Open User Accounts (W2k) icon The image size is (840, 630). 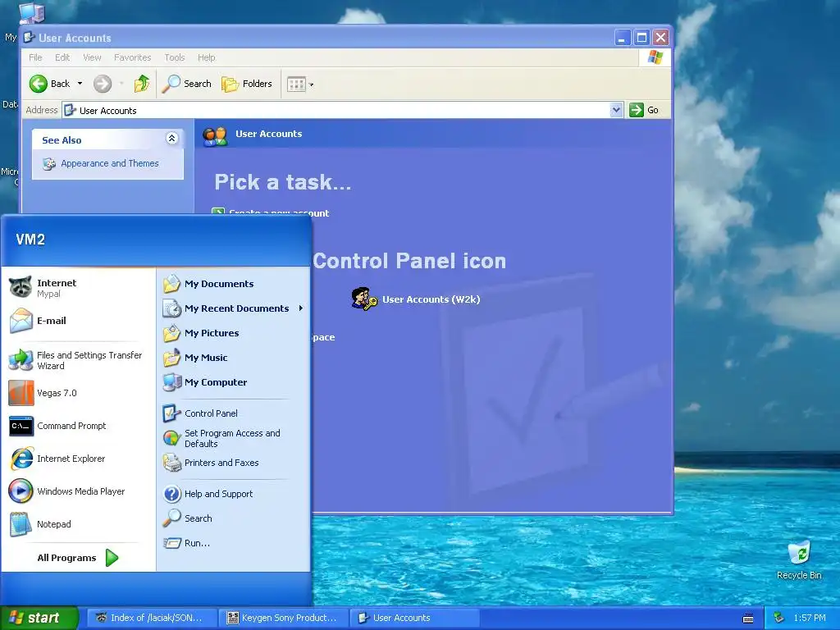coord(416,299)
